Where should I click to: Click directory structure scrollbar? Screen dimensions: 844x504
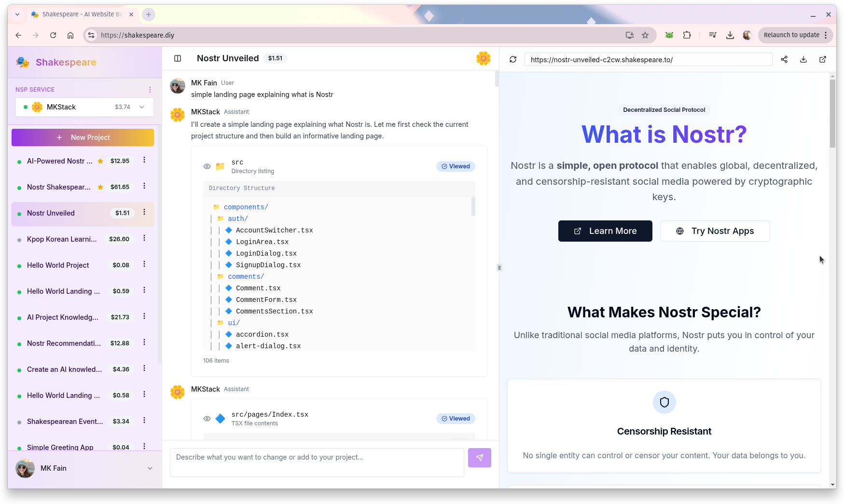[x=473, y=206]
